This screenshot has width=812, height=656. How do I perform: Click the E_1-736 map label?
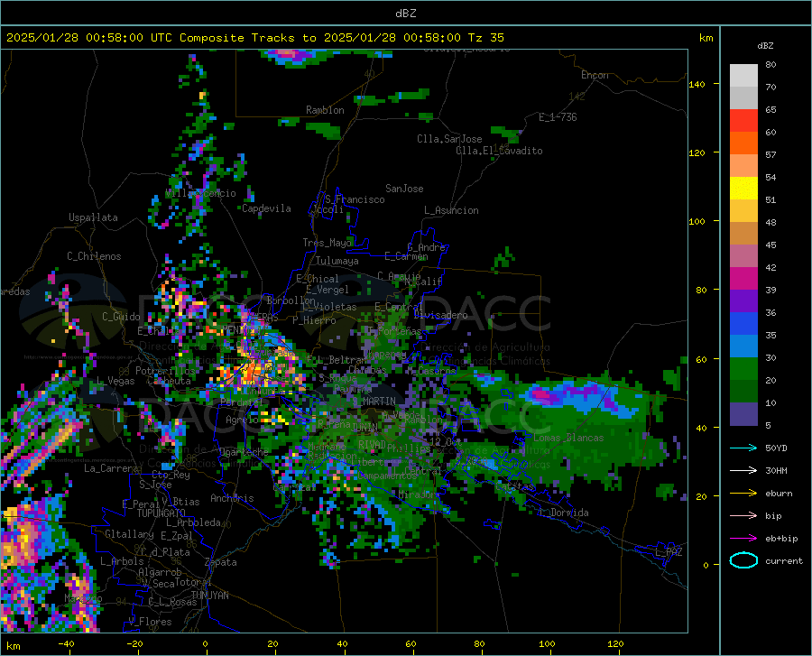point(558,117)
